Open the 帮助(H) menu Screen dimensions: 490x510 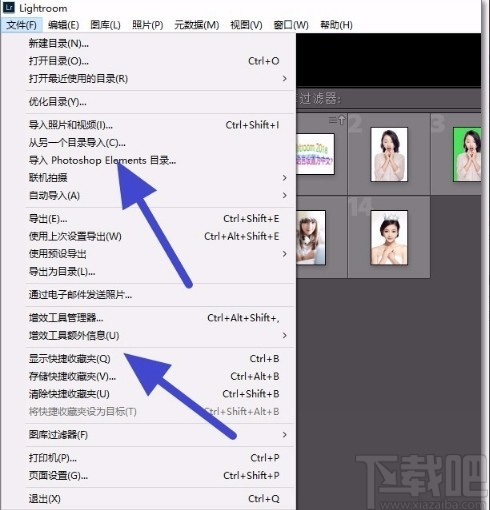click(x=336, y=25)
